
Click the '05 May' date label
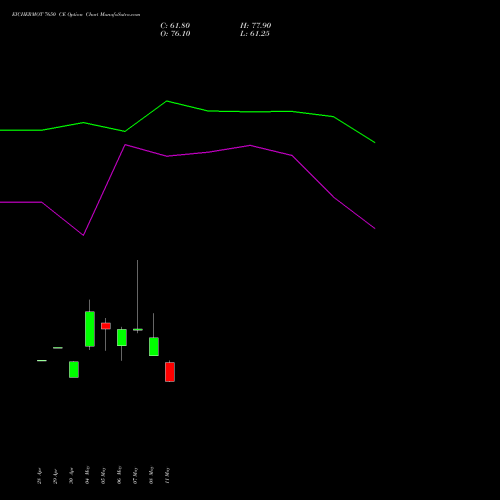tap(103, 475)
